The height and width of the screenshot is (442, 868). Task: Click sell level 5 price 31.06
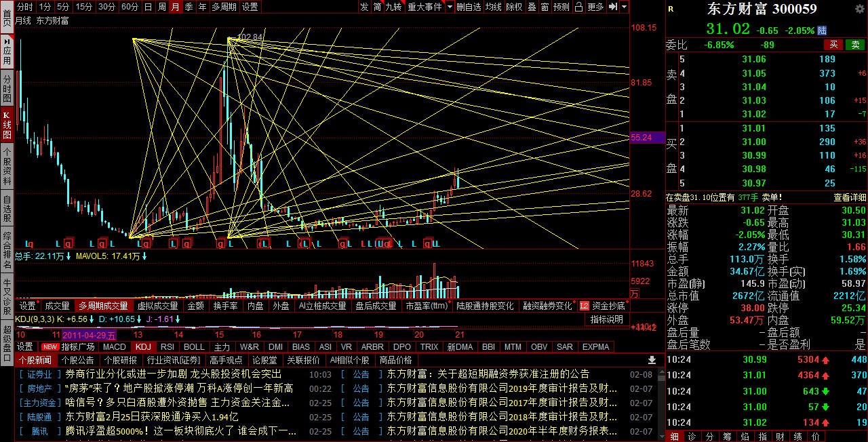(754, 59)
